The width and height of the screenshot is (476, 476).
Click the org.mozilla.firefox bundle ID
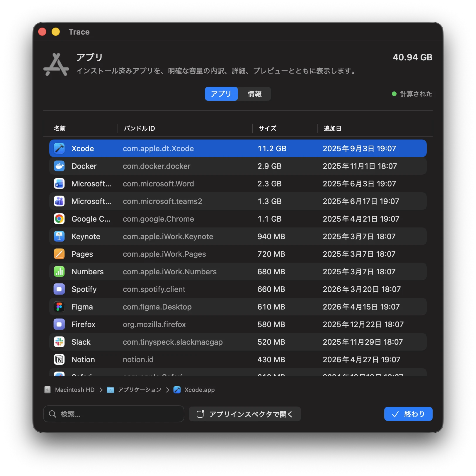[154, 324]
